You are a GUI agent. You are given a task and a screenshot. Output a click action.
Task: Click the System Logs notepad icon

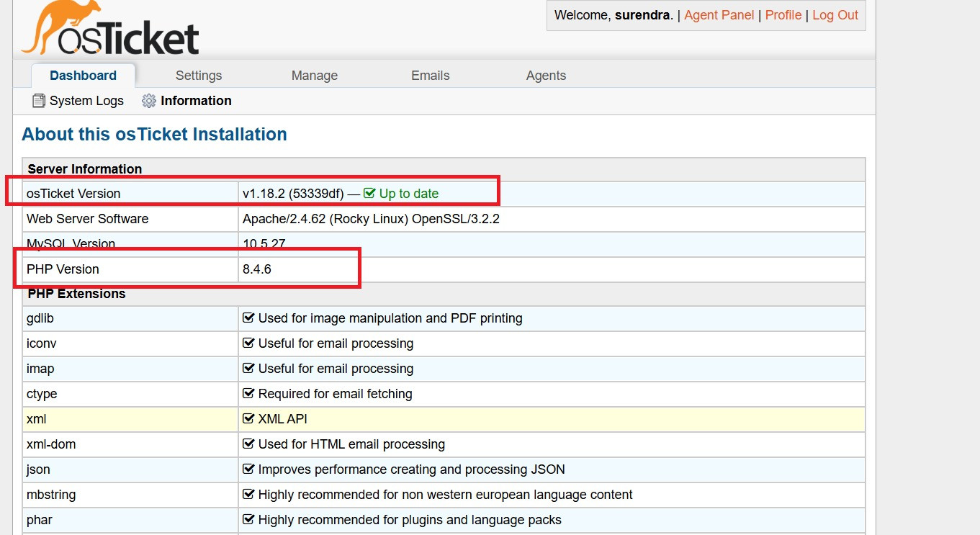point(39,101)
